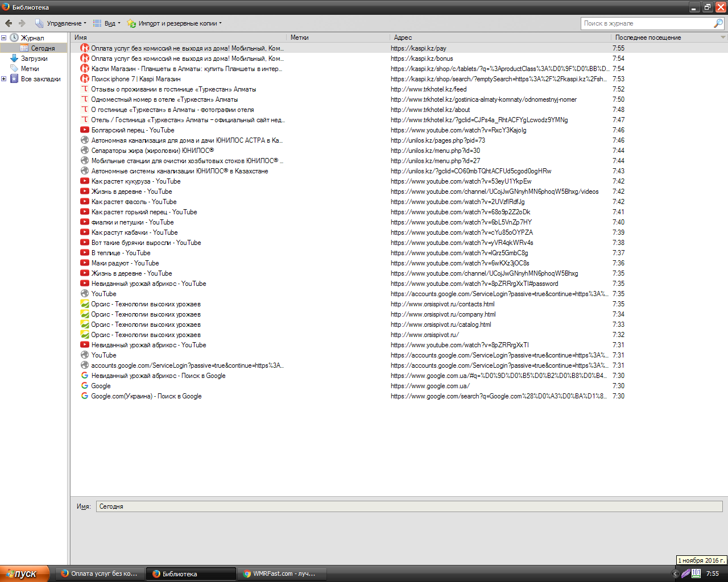The width and height of the screenshot is (728, 582).
Task: Click YouTube icon of Болгарский перец row
Action: click(x=85, y=130)
